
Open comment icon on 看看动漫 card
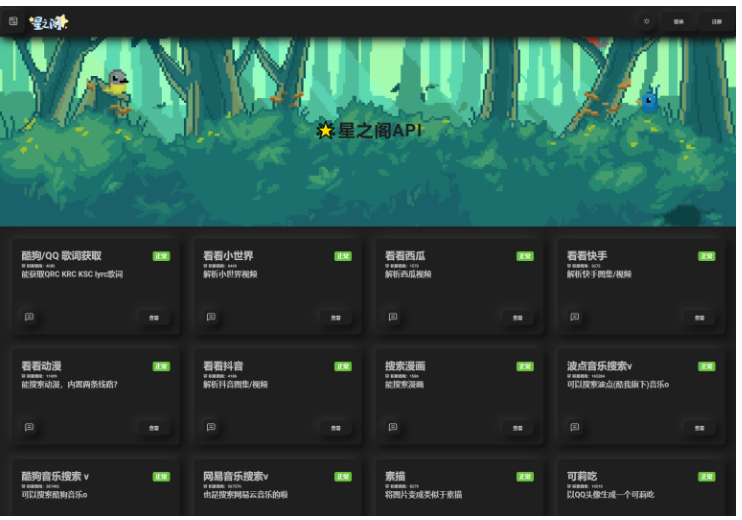click(29, 427)
